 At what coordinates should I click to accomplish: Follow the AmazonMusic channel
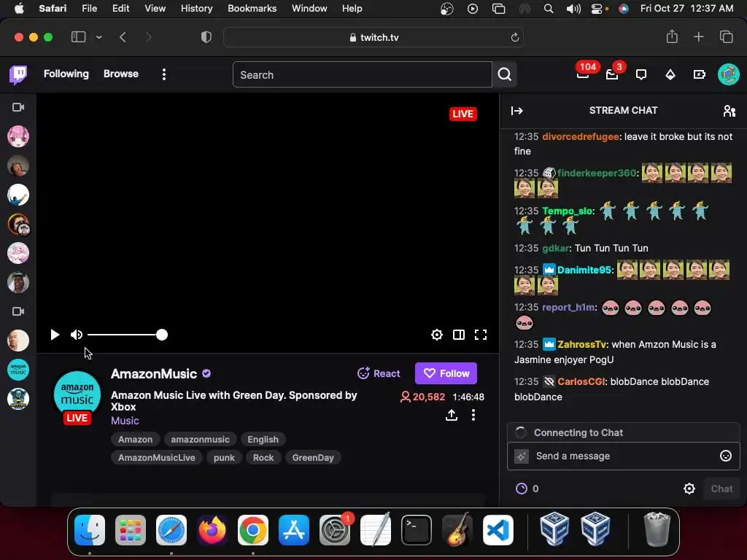point(446,373)
